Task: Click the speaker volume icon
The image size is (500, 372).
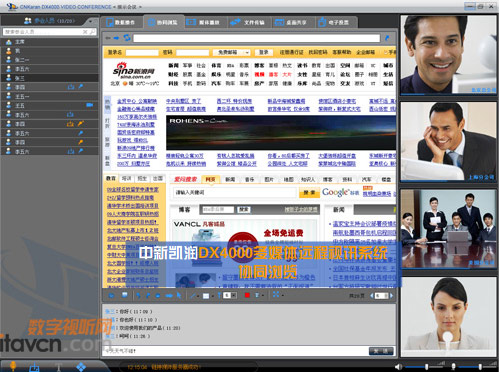Action: 398,366
